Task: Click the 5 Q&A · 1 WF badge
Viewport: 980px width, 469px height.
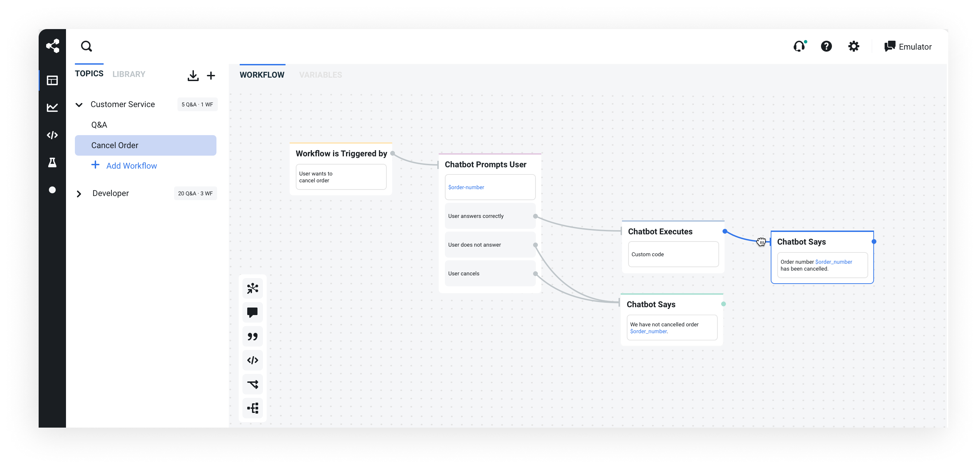Action: pyautogui.click(x=197, y=104)
